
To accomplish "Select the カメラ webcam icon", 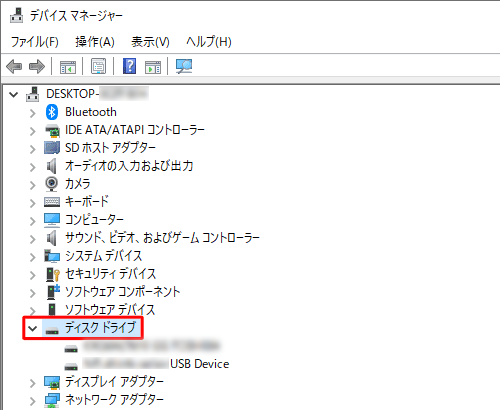I will [x=51, y=184].
